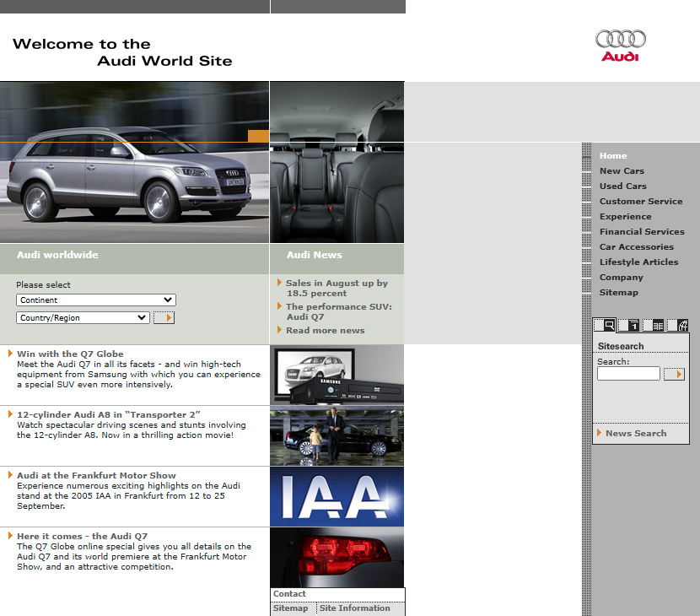This screenshot has width=700, height=616.
Task: Click the 'Sitesearch' panel title
Action: (x=621, y=346)
